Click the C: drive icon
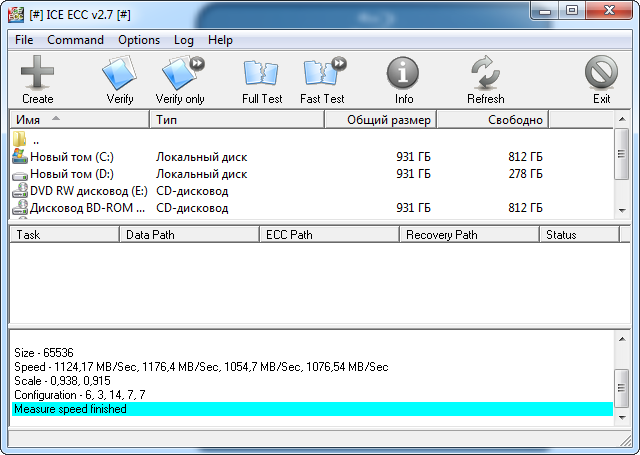The height and width of the screenshot is (455, 640). coord(20,156)
